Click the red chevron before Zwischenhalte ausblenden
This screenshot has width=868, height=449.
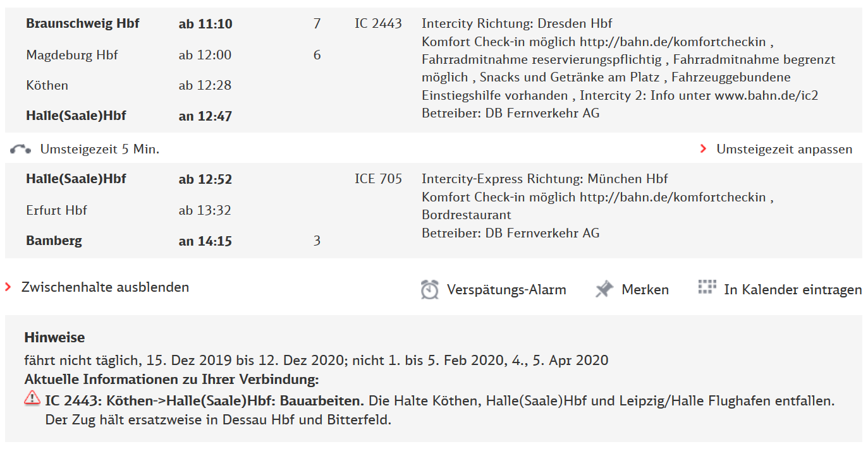(8, 287)
